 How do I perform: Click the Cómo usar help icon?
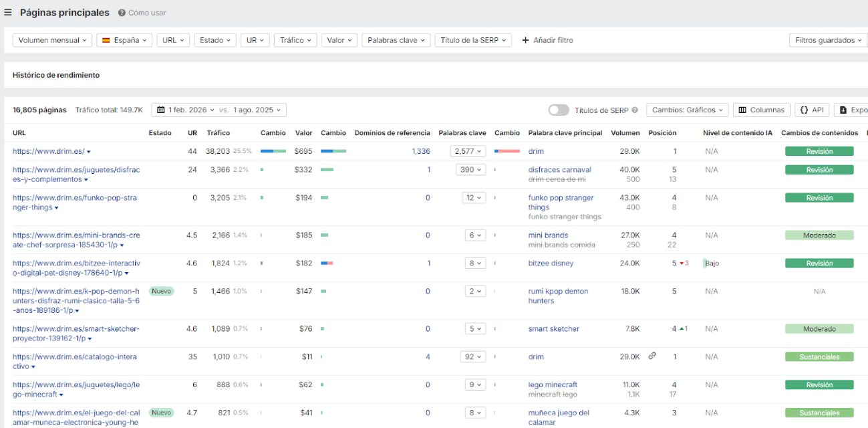[x=122, y=13]
